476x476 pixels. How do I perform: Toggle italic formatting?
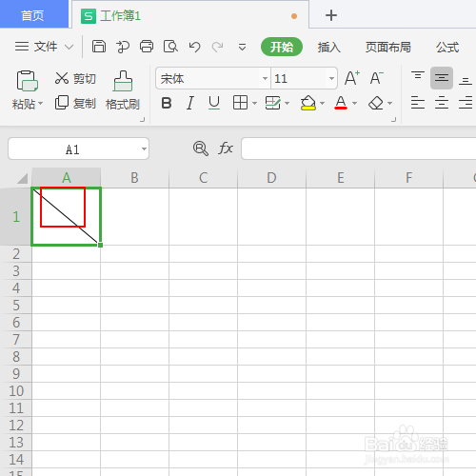[190, 103]
